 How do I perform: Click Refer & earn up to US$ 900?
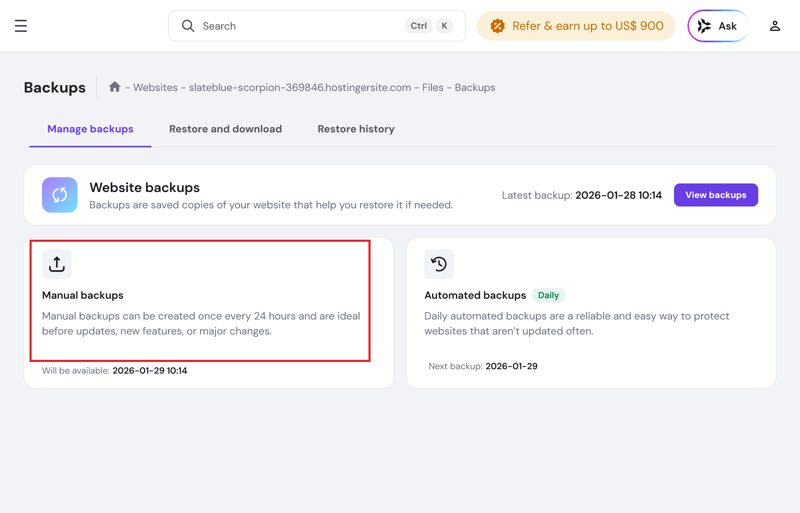(x=587, y=26)
